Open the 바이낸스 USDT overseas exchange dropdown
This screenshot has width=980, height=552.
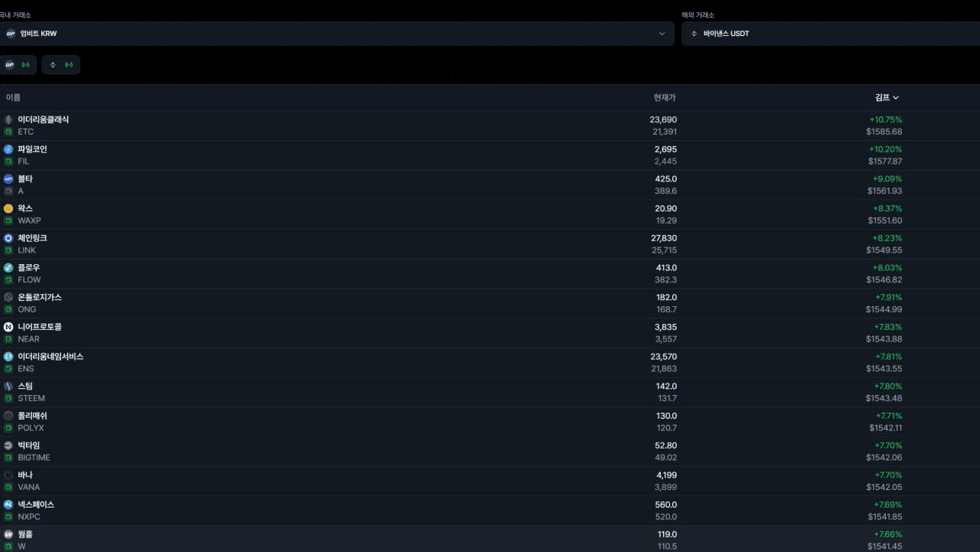[830, 34]
